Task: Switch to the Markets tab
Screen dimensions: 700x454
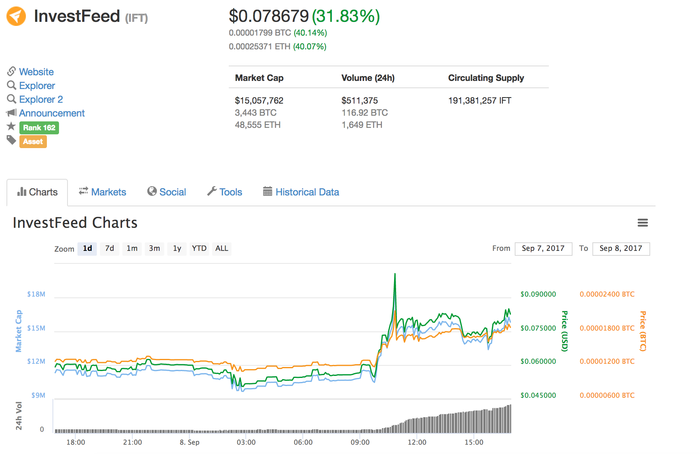Action: pos(102,192)
